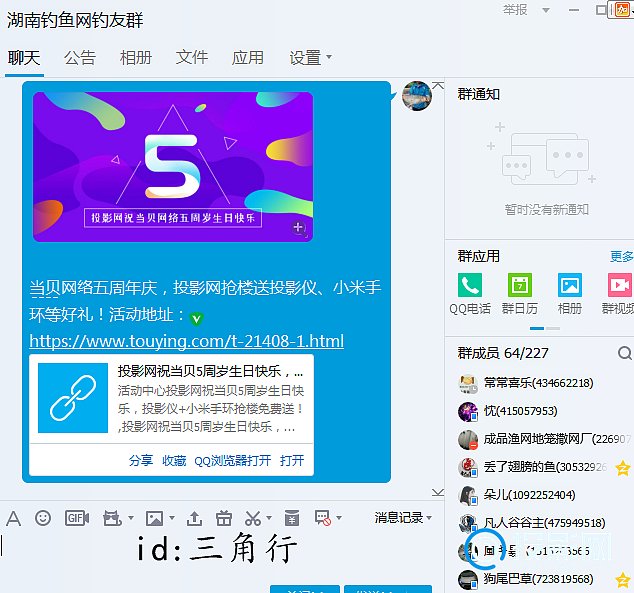Expand arrow beside the cat-face icon
Screen dimensions: 634x593
pyautogui.click(x=131, y=518)
